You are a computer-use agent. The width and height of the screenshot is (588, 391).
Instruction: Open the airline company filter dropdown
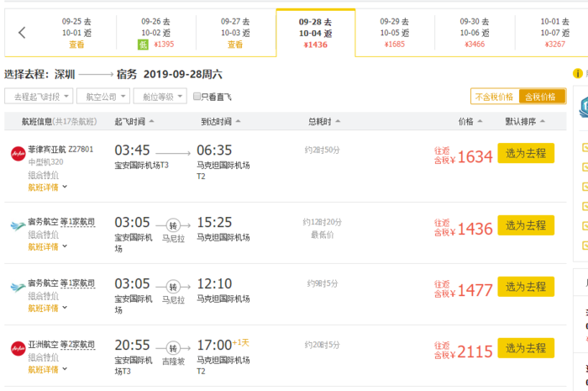coord(105,97)
